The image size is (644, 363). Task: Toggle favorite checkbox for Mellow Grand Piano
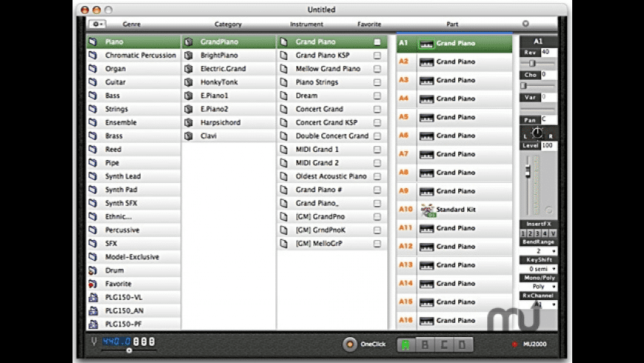[x=377, y=69]
